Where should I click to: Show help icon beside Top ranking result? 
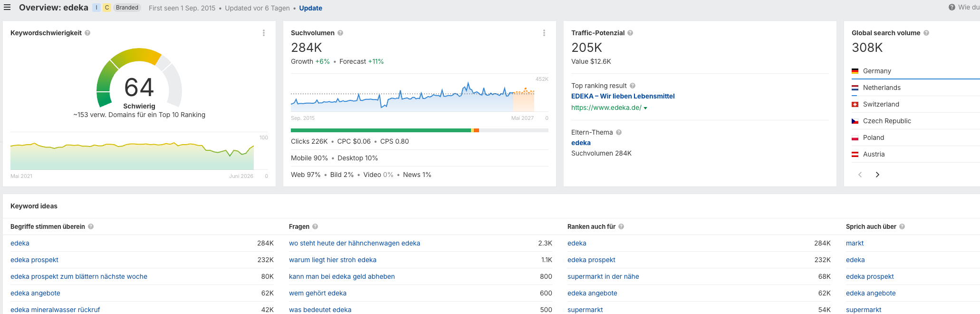pos(633,86)
